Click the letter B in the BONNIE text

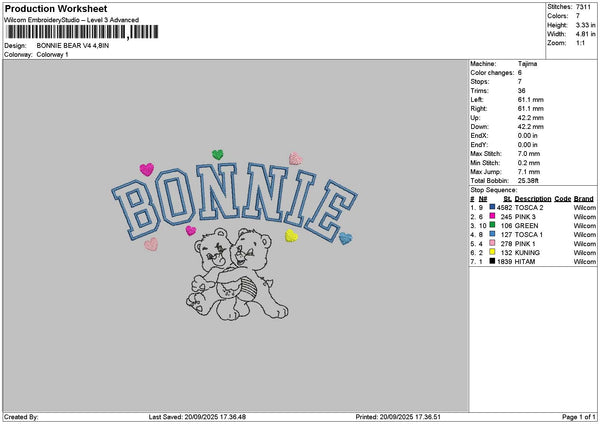133,205
